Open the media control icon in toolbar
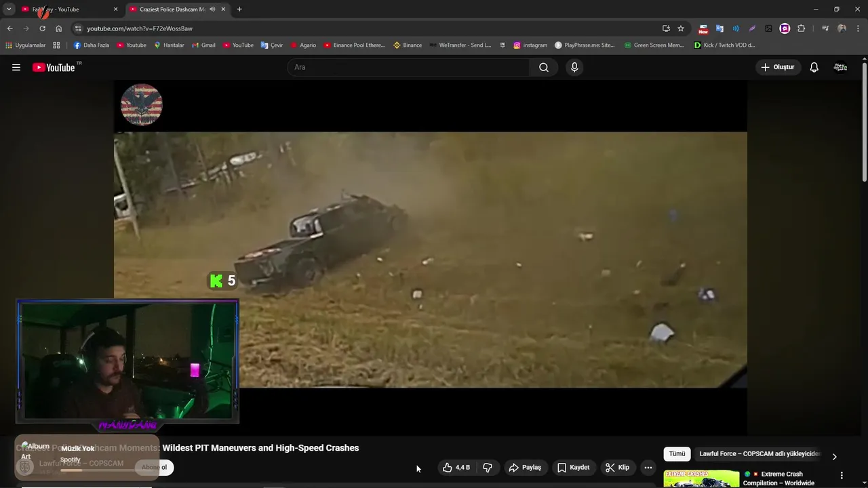 pos(825,28)
